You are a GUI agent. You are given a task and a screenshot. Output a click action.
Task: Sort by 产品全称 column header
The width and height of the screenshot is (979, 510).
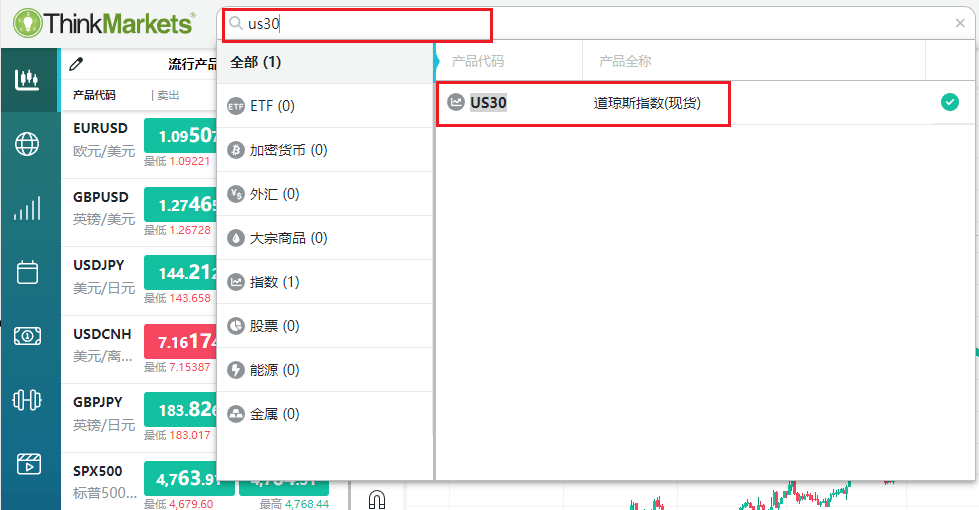tap(625, 61)
